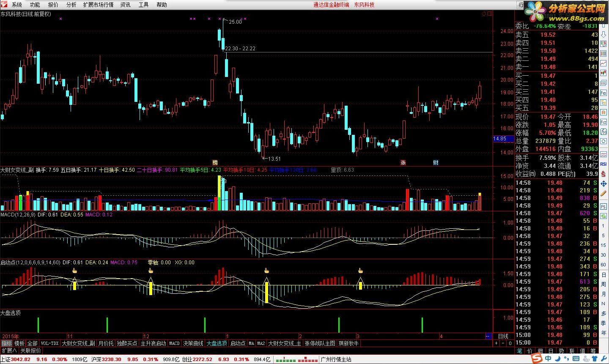Click the Sogou input method S icon
The width and height of the screenshot is (609, 364).
(537, 359)
